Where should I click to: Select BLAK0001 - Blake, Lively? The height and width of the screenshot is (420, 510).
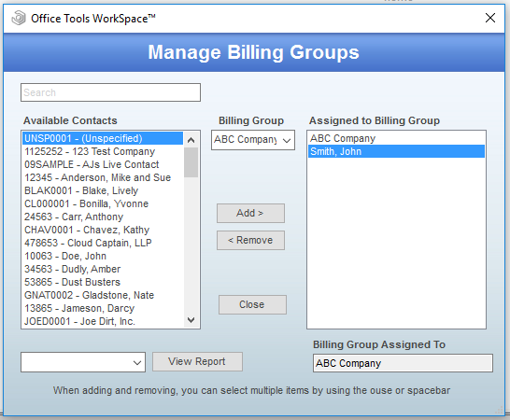[103, 190]
